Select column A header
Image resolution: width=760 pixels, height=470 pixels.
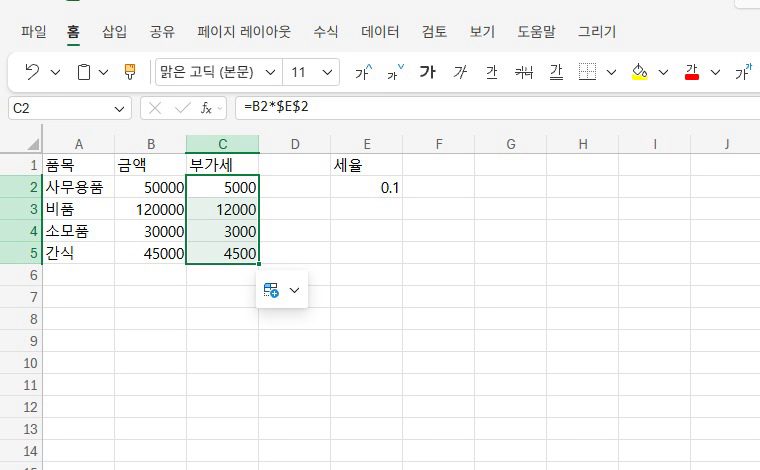tap(79, 144)
